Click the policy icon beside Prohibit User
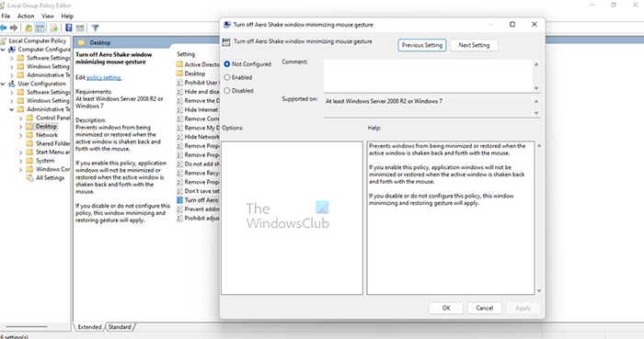This screenshot has height=339, width=644. pyautogui.click(x=179, y=83)
